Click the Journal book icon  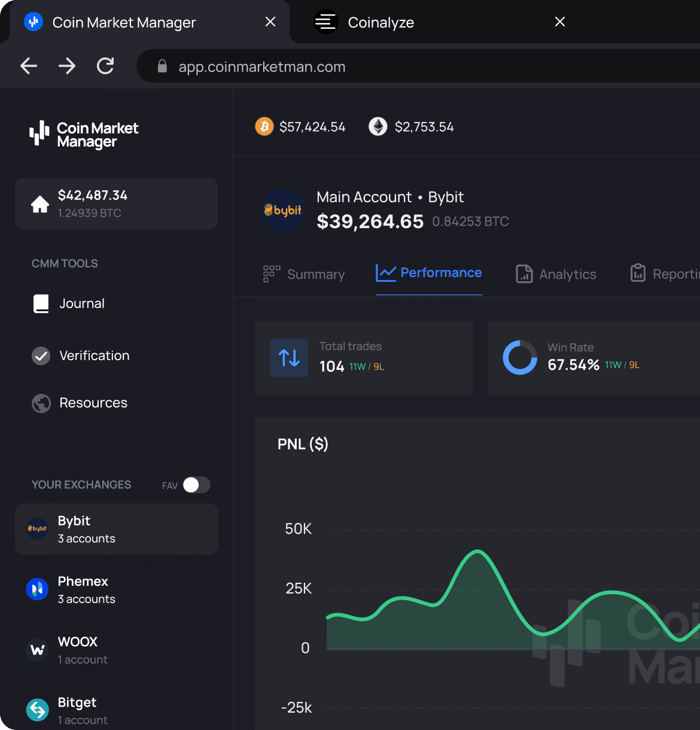41,304
